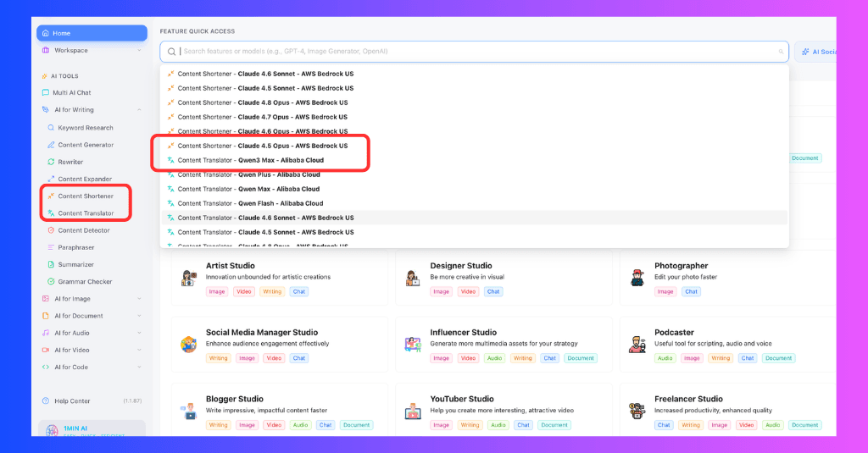868x453 pixels.
Task: Expand the AI for Image section
Action: point(139,299)
